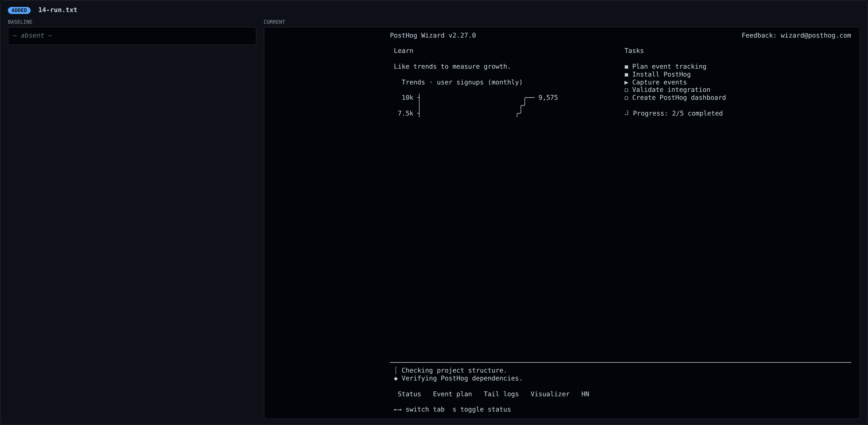Click 'Checking project structure.' log line
The width and height of the screenshot is (868, 425).
click(454, 370)
